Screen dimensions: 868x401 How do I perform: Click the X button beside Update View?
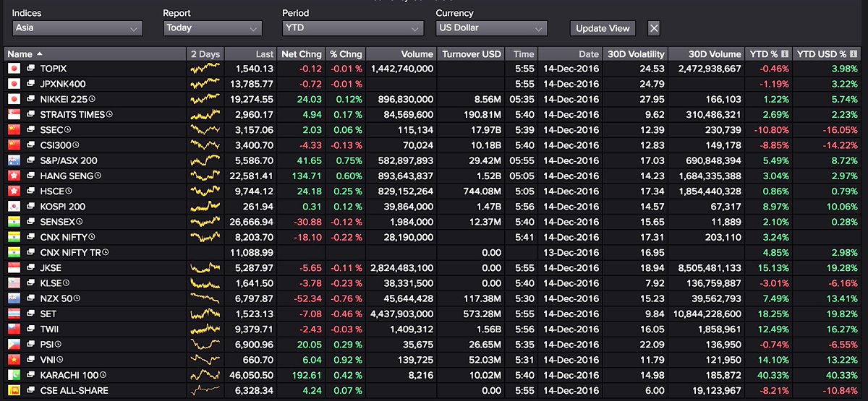(653, 28)
